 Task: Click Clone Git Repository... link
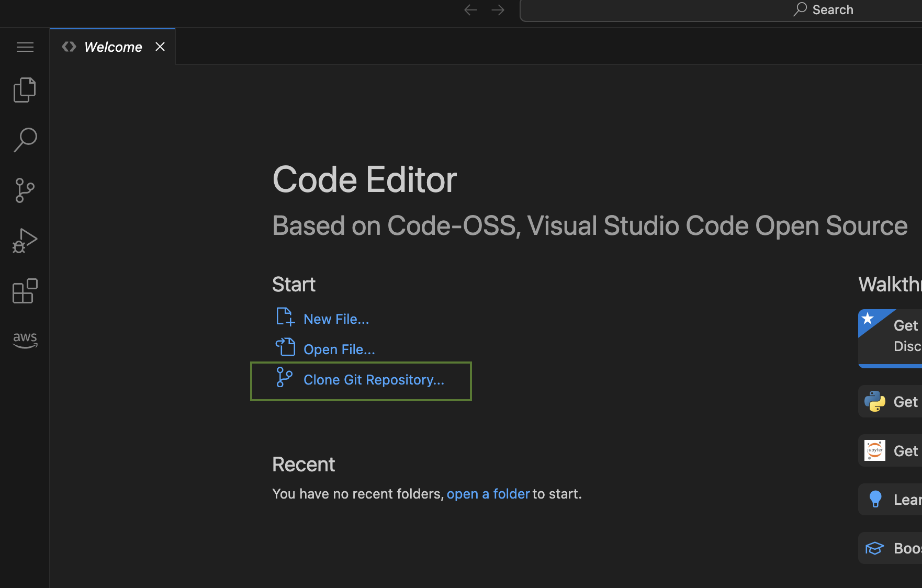[x=374, y=380]
